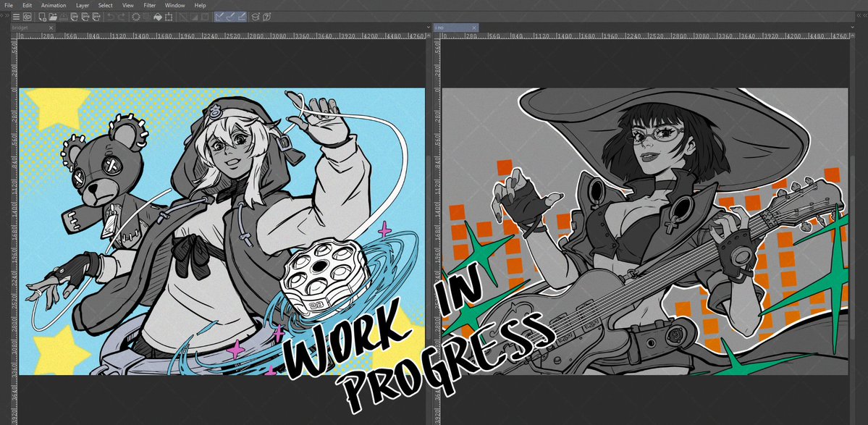Image resolution: width=868 pixels, height=425 pixels.
Task: Close the i no tab
Action: coord(474,28)
